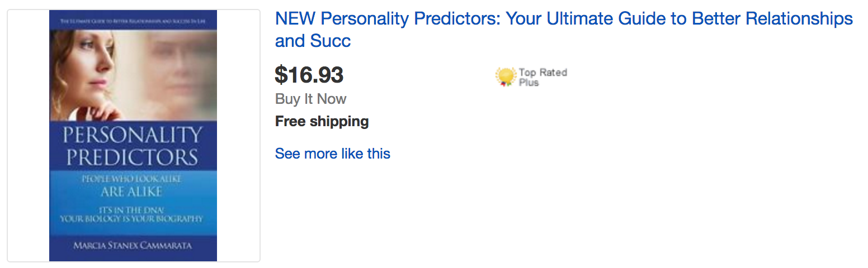Click 'PERSONALITY PREDICTORS' heading on the cover
This screenshot has height=268, width=868.
click(133, 146)
